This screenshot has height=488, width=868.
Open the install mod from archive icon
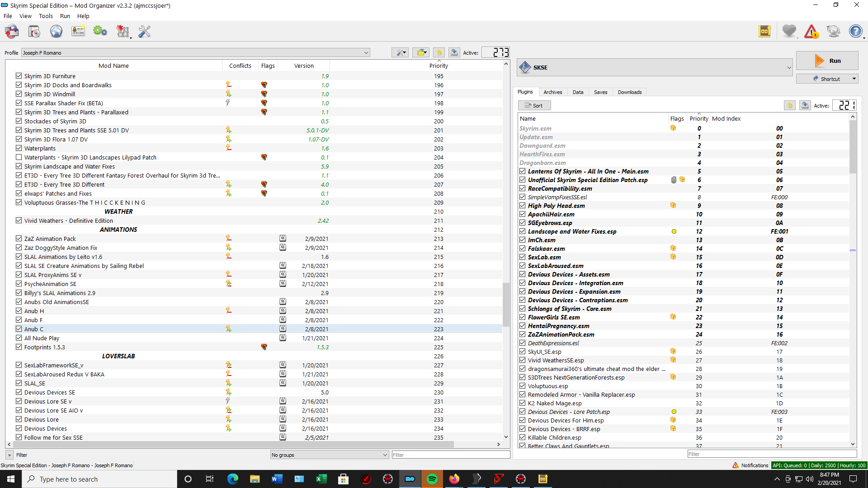point(34,31)
